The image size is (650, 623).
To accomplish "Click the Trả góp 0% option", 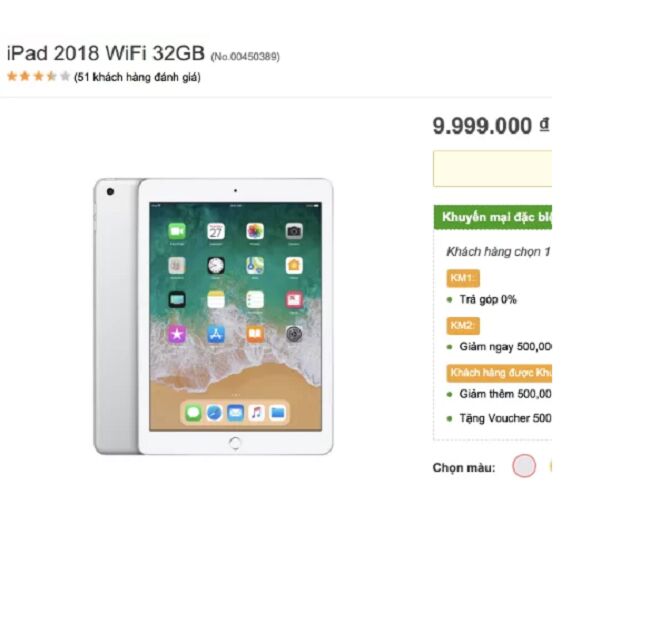I will (x=488, y=300).
